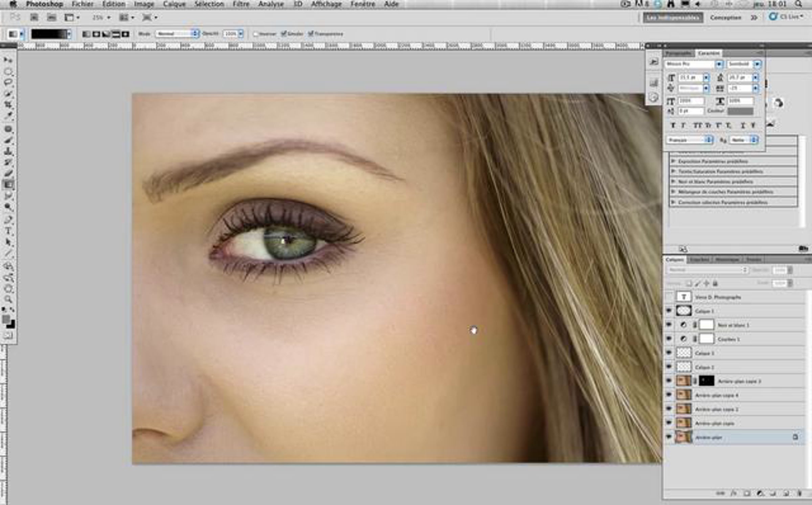Click the Conception workspace button

[725, 17]
